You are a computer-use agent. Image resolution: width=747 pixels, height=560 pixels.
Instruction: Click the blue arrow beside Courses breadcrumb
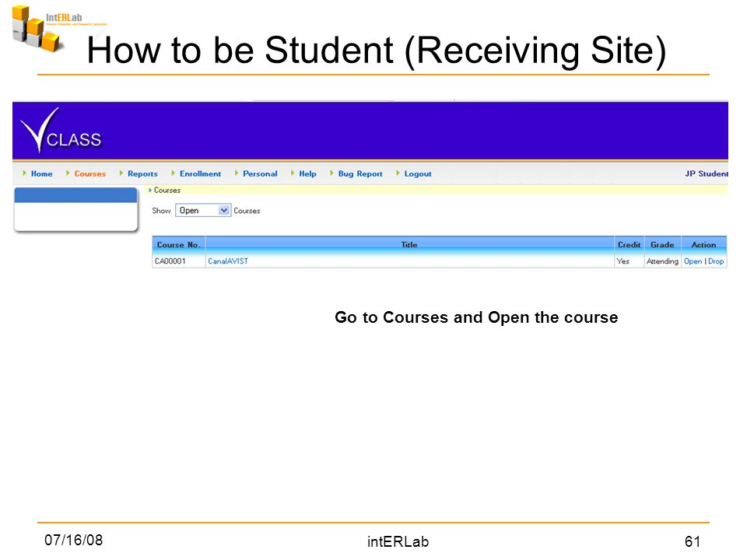pos(150,190)
